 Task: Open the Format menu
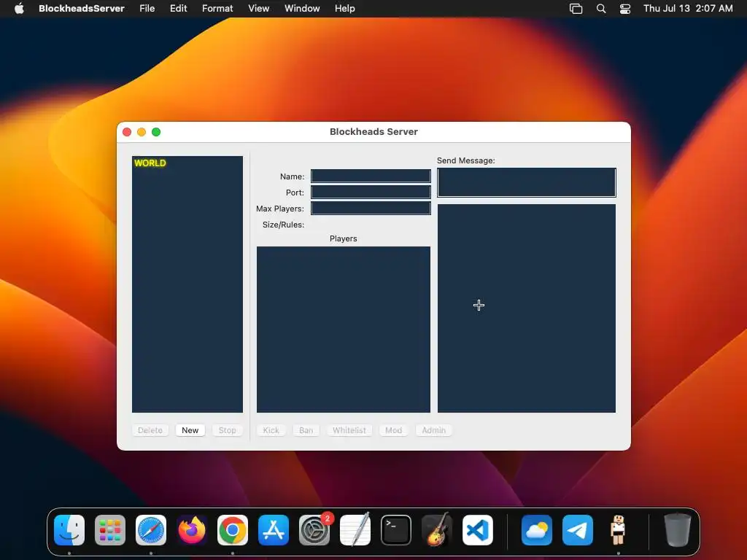217,9
